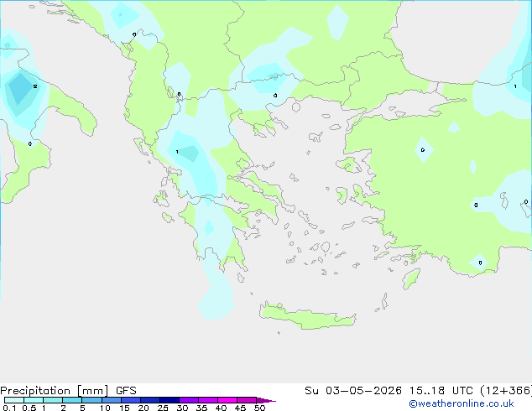Click the '50' legend scale label
The image size is (532, 411).
click(x=259, y=408)
